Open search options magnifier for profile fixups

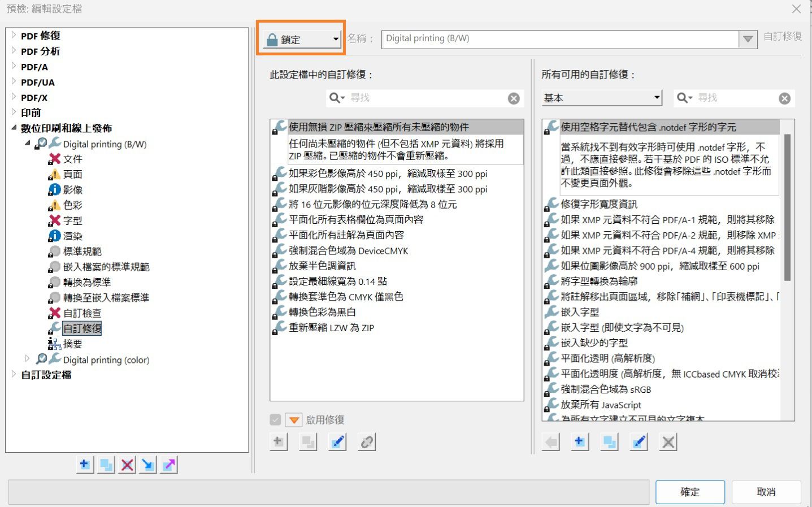click(x=337, y=98)
